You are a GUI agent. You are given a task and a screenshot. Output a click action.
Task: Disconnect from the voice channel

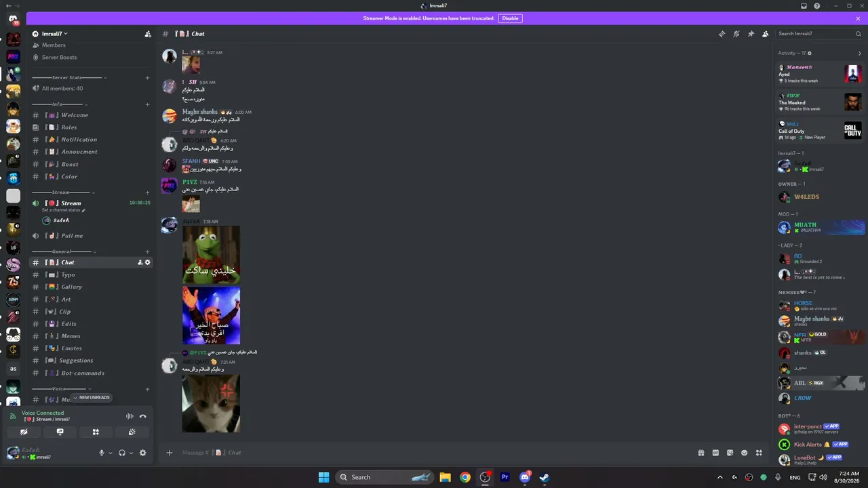[x=142, y=416]
